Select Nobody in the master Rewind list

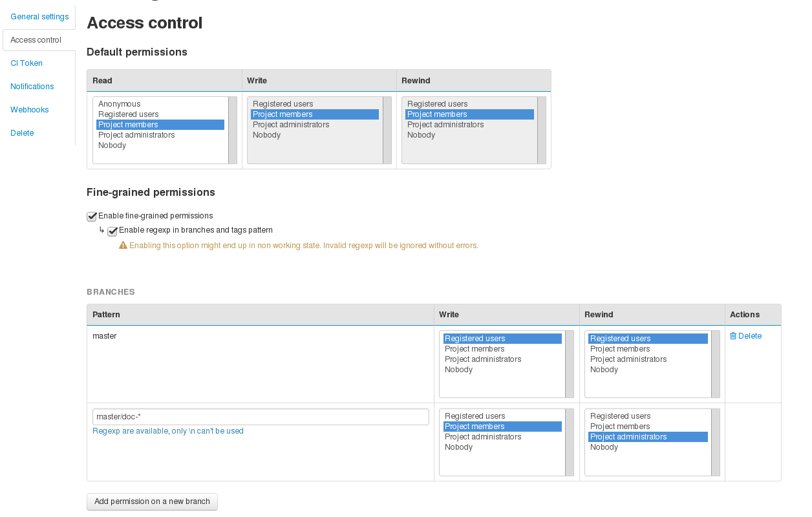[x=604, y=369]
